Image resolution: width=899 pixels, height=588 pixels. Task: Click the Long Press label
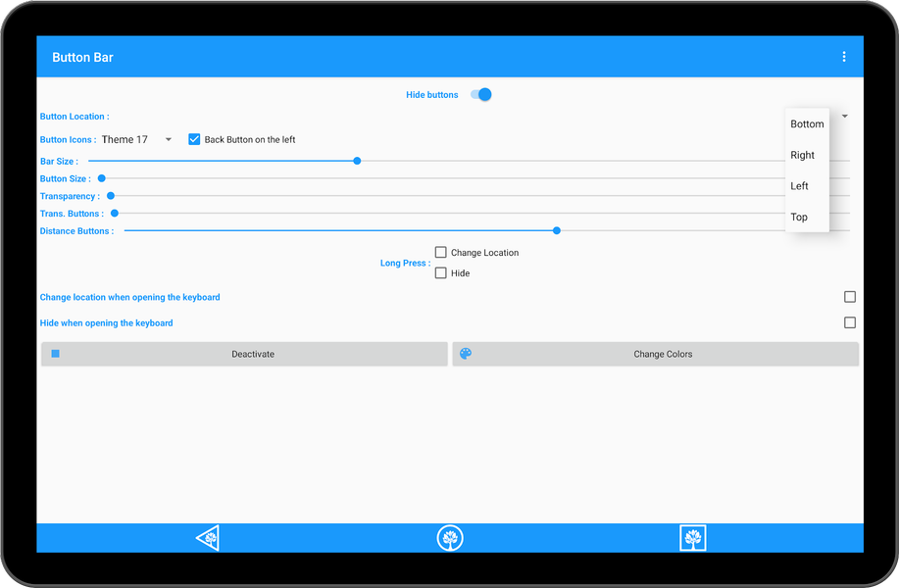(405, 263)
